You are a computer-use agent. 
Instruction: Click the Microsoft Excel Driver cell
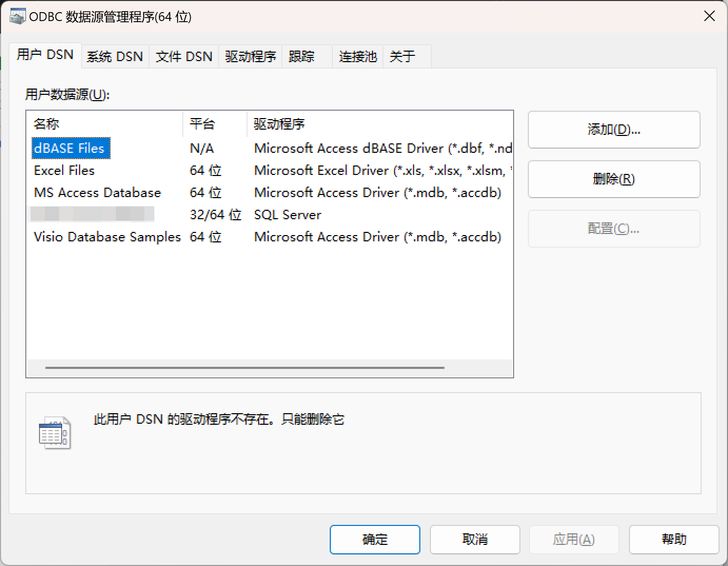(x=383, y=171)
